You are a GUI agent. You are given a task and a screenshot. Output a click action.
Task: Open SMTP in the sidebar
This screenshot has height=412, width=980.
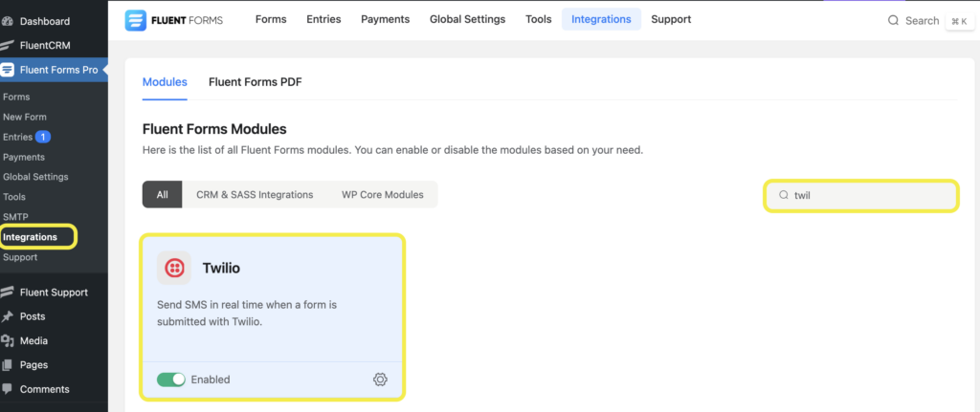click(x=15, y=217)
